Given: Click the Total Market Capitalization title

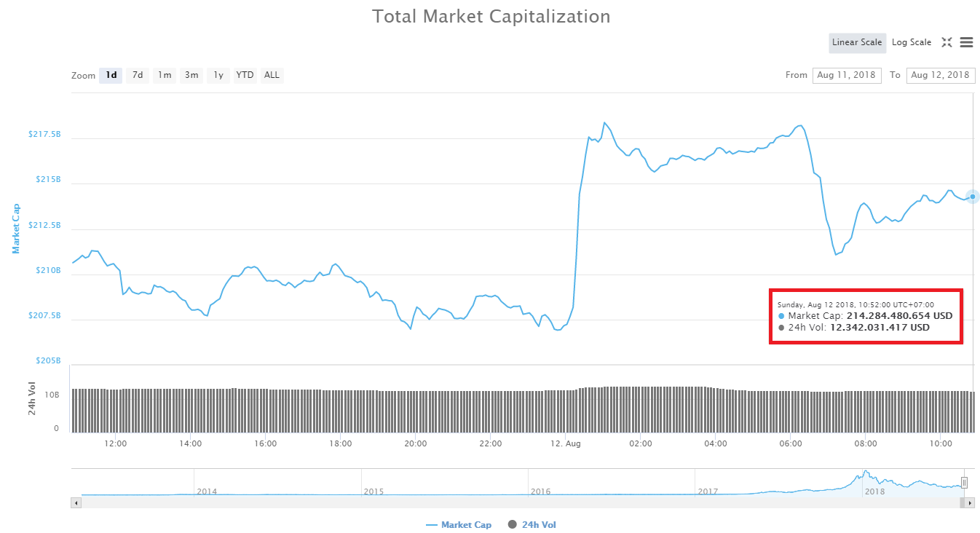Looking at the screenshot, I should tap(491, 16).
